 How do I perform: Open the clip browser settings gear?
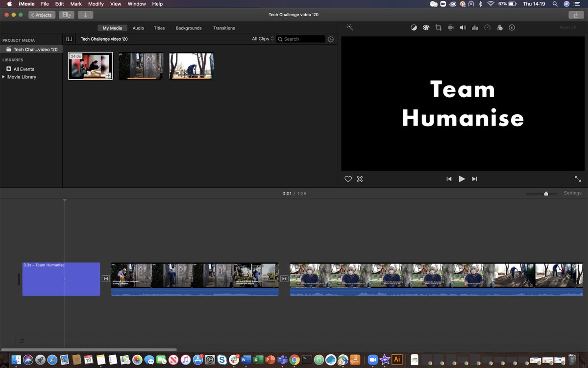coord(331,39)
